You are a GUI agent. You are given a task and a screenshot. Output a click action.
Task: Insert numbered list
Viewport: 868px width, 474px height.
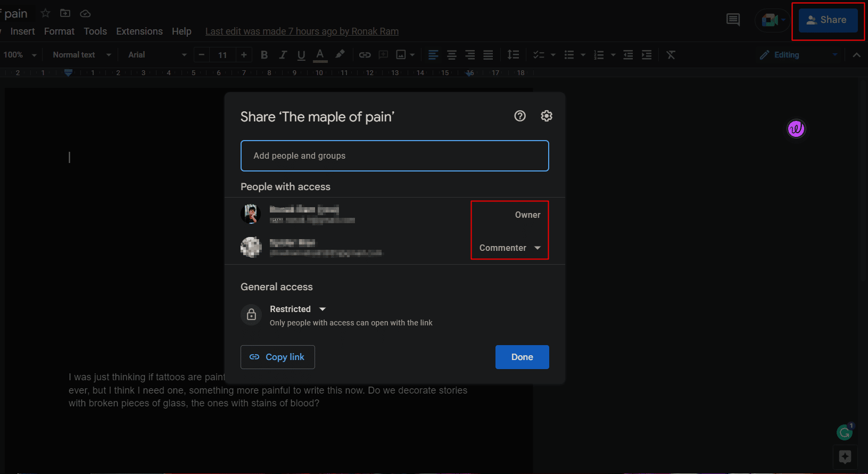[599, 55]
